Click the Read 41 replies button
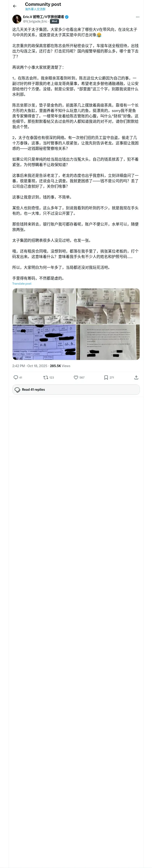The height and width of the screenshot is (868, 152). 76,390
